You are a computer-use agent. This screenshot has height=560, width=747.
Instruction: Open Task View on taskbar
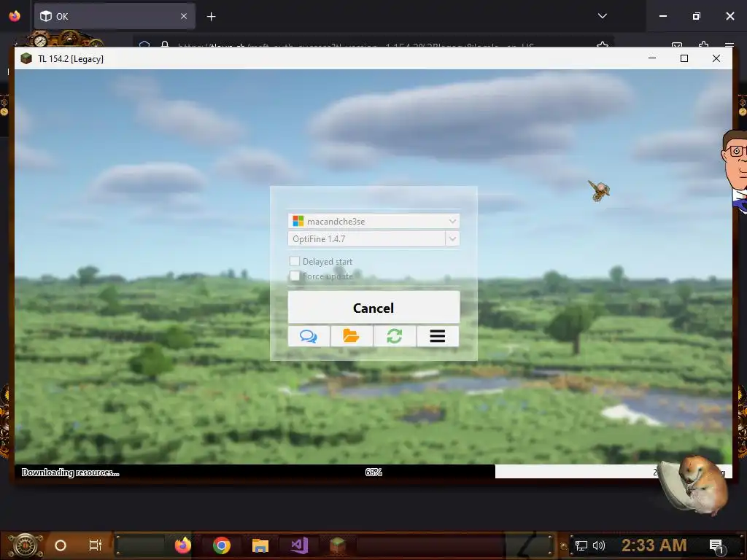point(96,545)
